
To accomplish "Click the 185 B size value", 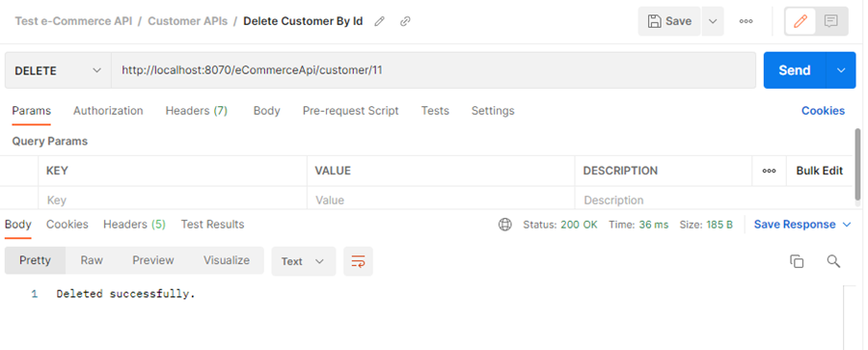I will pyautogui.click(x=719, y=225).
